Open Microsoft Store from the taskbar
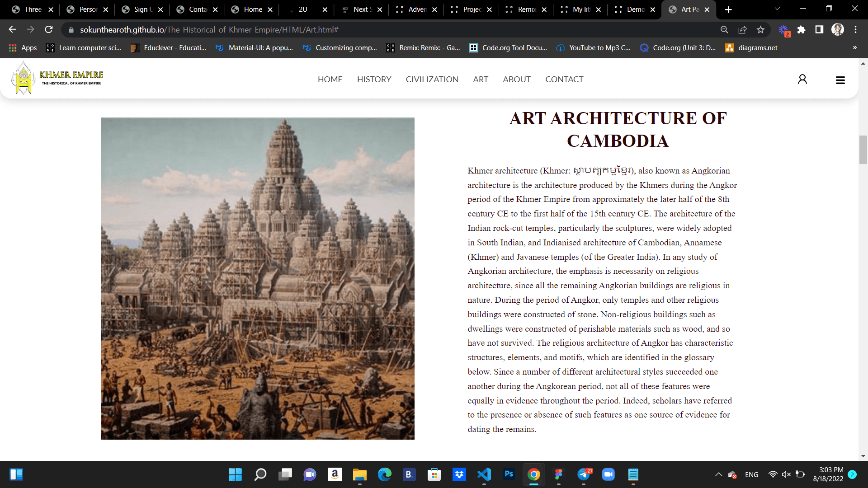The image size is (868, 488). click(x=434, y=474)
